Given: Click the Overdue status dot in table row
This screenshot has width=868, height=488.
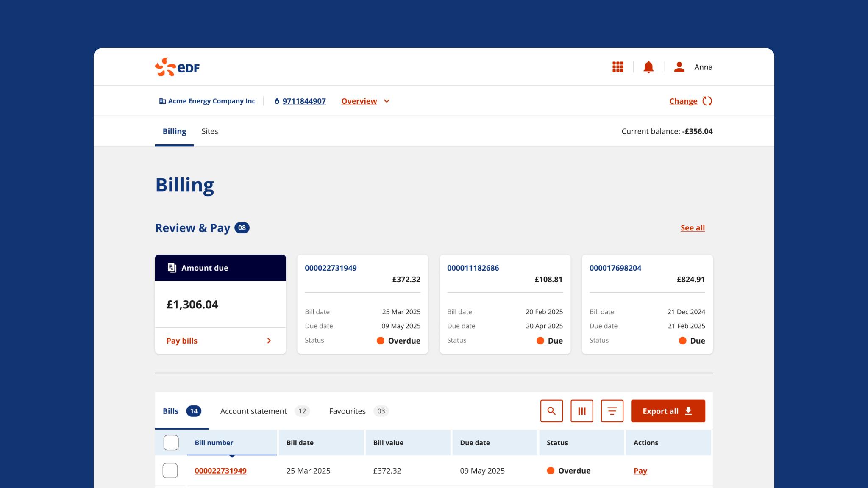Looking at the screenshot, I should pos(551,471).
